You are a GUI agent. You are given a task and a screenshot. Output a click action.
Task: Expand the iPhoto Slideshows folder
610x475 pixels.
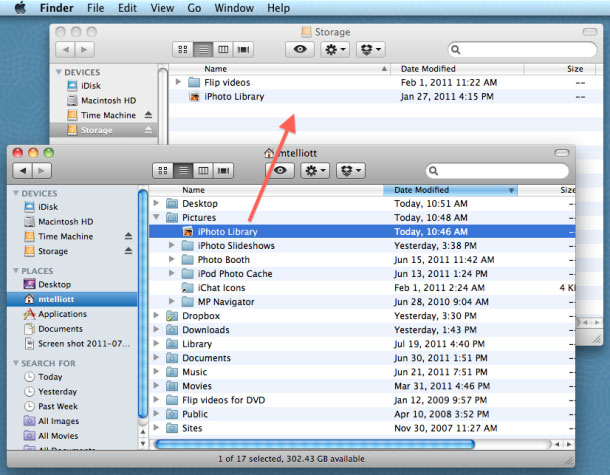click(x=172, y=245)
